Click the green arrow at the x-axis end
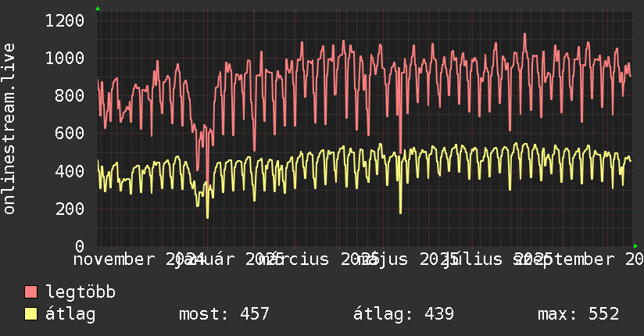The image size is (644, 336). 635,246
